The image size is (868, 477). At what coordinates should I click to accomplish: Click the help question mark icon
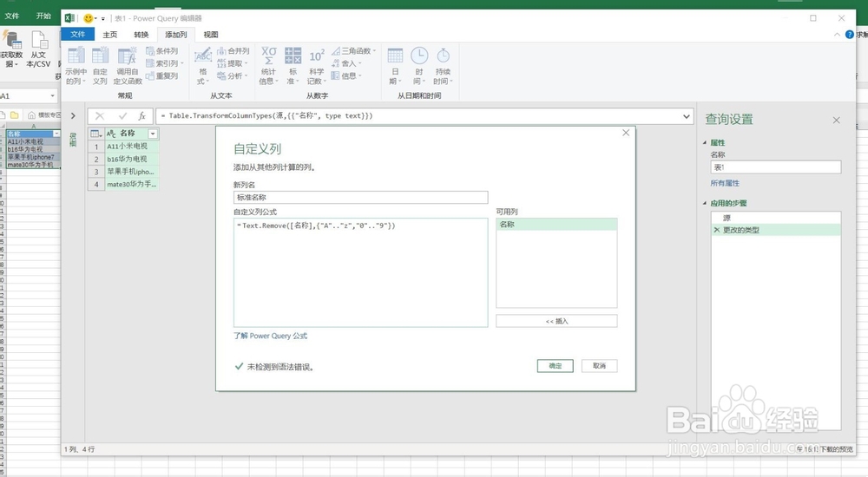click(850, 35)
